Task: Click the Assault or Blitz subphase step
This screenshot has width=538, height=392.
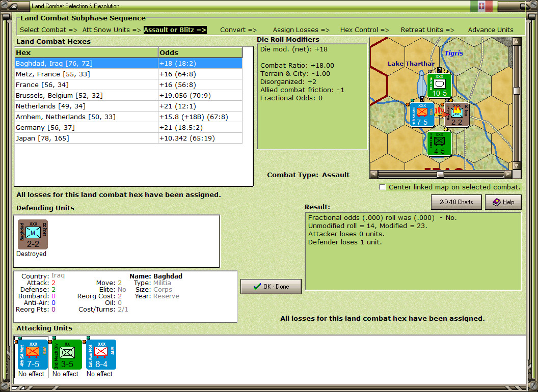Action: click(x=175, y=30)
